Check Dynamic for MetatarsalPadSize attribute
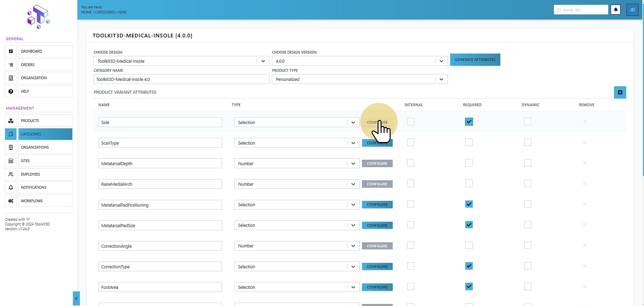This screenshot has height=306, width=644. pos(528,225)
